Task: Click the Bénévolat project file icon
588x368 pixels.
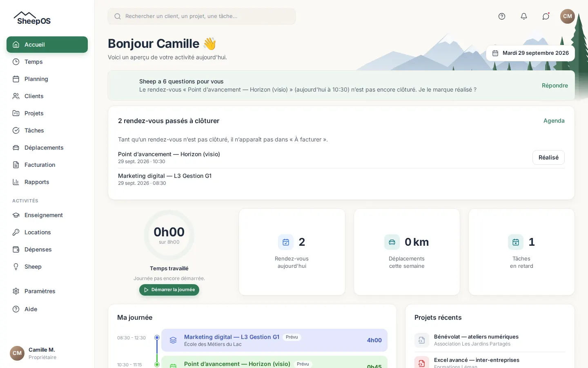Action: 422,340
